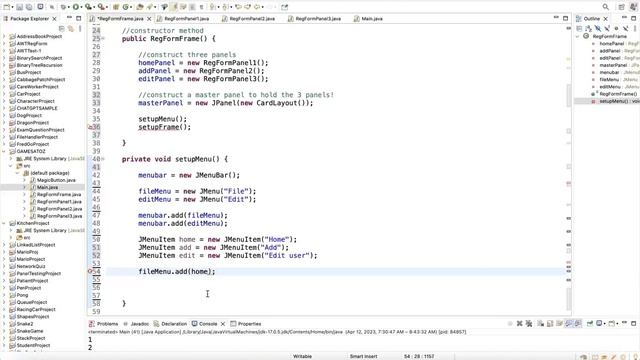Minimize the Package Explorer view
This screenshot has height=360, width=640.
(69, 18)
